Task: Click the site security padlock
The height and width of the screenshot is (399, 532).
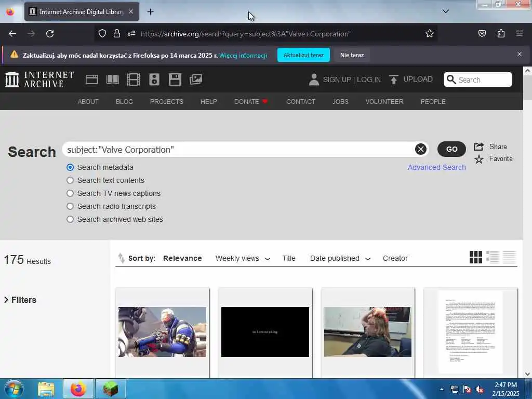Action: tap(117, 34)
